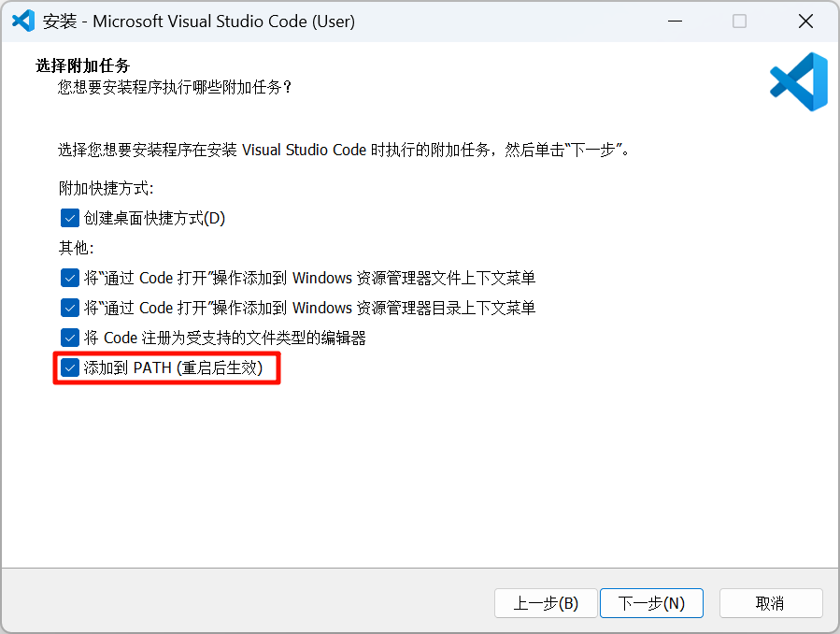Image resolution: width=840 pixels, height=634 pixels.
Task: Toggle 将 Code 注册为受支持的文件类型的编辑器 checkbox
Action: click(x=70, y=339)
